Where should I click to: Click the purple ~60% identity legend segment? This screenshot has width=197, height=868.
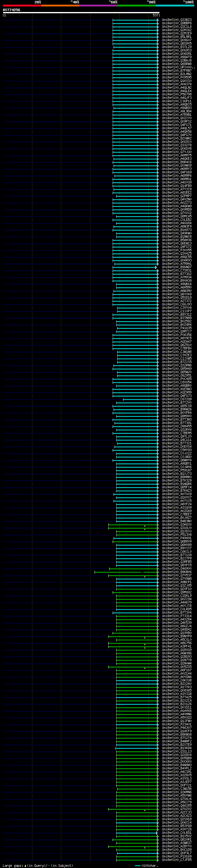pos(98,6)
